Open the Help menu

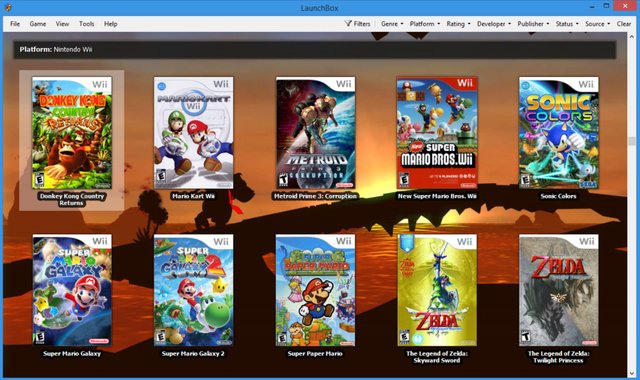111,24
